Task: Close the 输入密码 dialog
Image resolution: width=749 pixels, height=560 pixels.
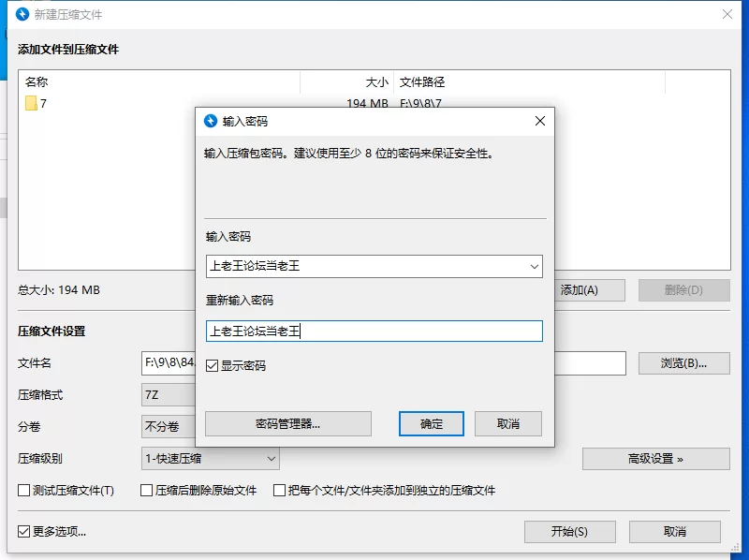Action: (x=540, y=121)
